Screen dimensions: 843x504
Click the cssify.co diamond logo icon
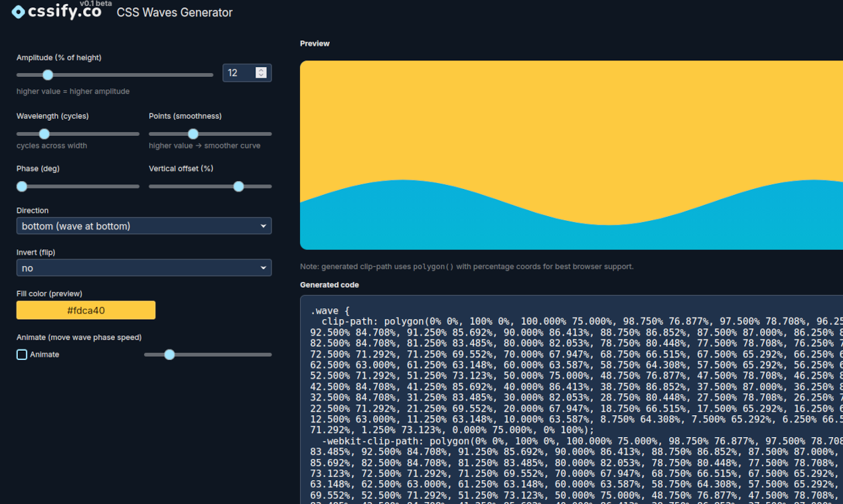click(19, 12)
